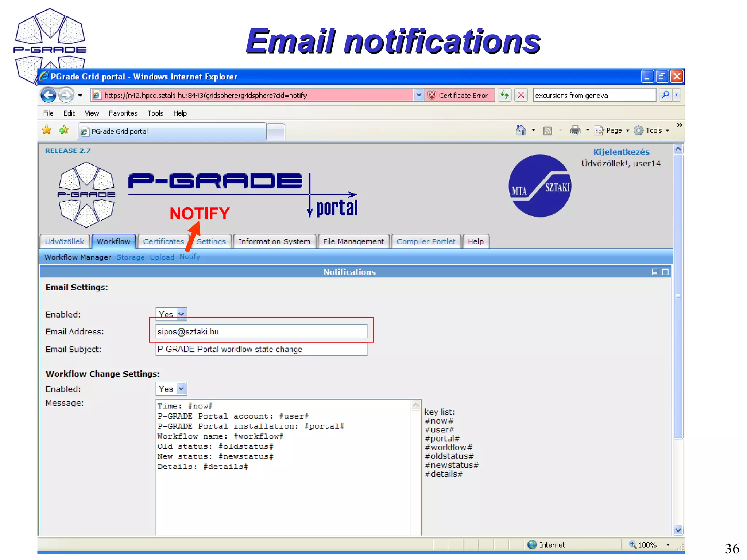Maximize the Notifications portlet
Image resolution: width=747 pixels, height=560 pixels.
tap(665, 272)
